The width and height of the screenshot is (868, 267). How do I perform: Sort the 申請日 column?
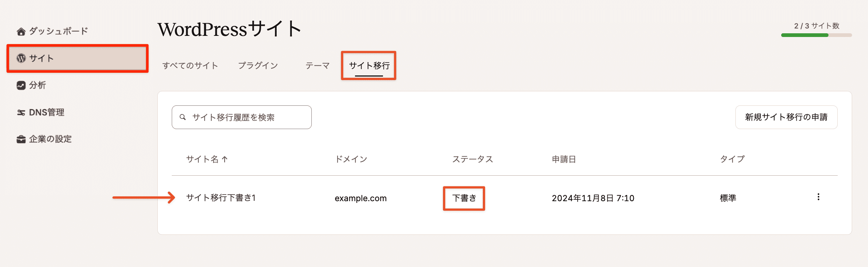[x=563, y=159]
